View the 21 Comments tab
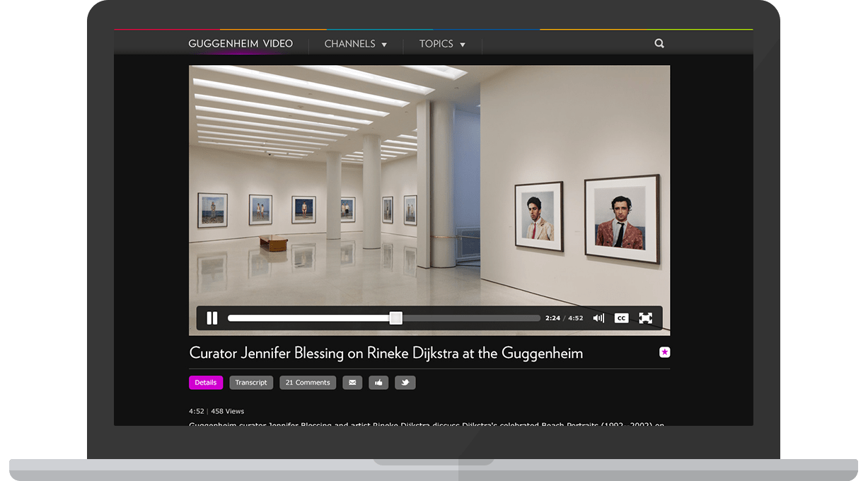This screenshot has height=481, width=868. click(308, 383)
